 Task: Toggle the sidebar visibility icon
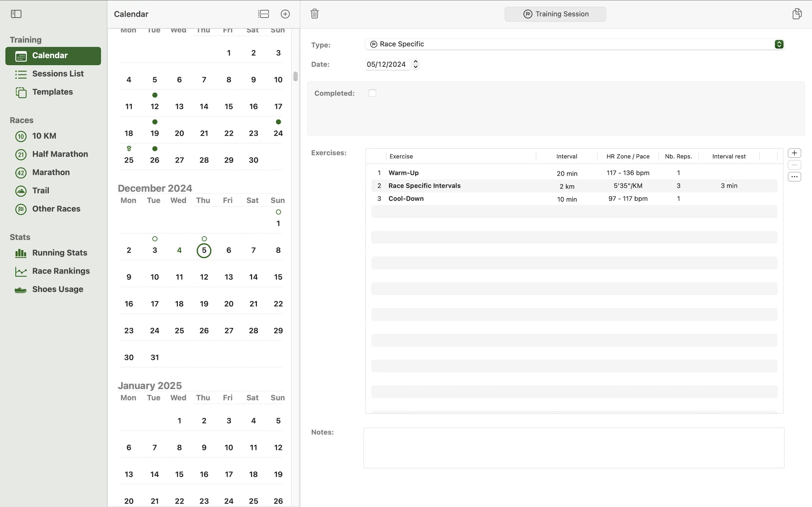point(16,14)
